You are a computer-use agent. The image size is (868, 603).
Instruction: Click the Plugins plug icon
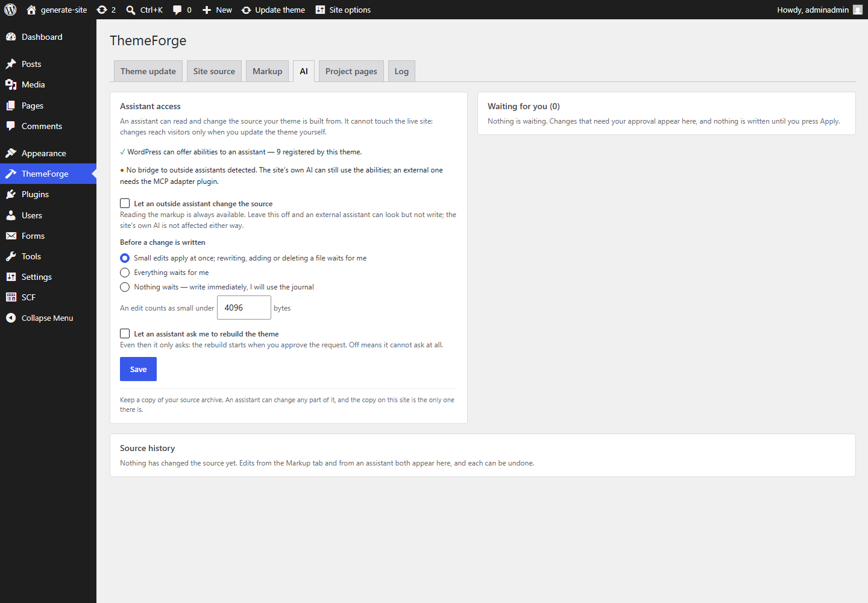[x=11, y=194]
